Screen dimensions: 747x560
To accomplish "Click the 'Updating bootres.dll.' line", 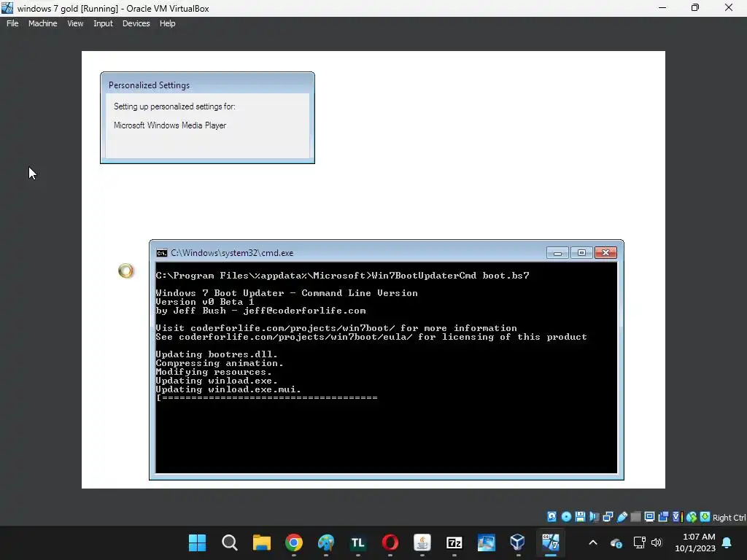I will click(x=217, y=354).
